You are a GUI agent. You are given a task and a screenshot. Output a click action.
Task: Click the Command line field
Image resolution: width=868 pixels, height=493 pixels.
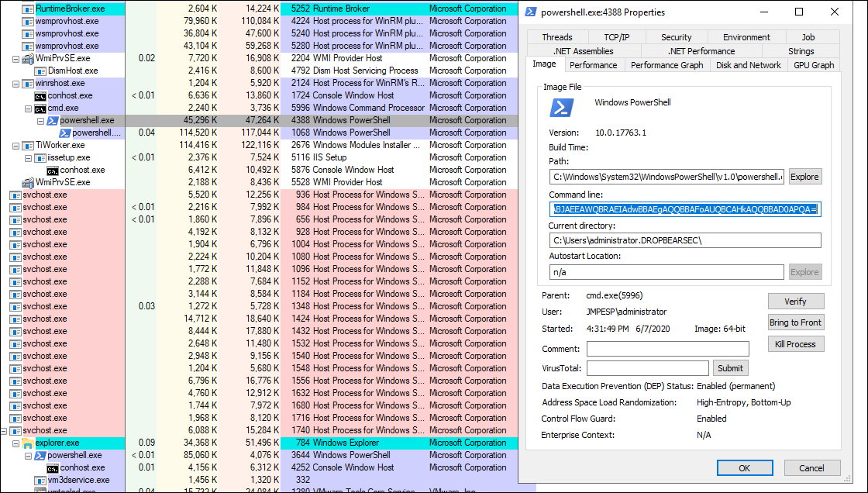pyautogui.click(x=685, y=209)
